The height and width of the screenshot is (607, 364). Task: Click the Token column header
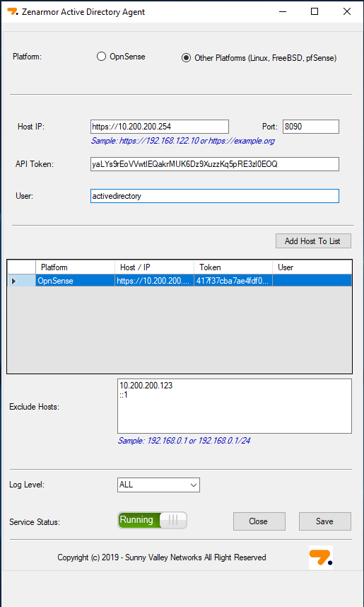tap(233, 267)
